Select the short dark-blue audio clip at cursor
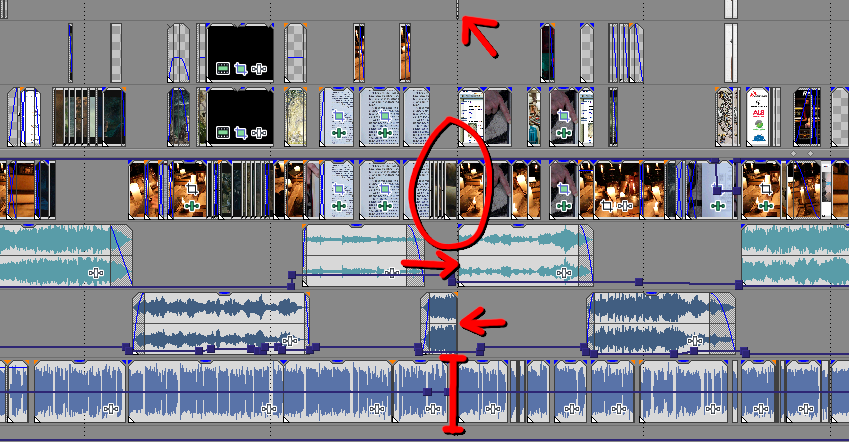This screenshot has width=849, height=442. pyautogui.click(x=439, y=323)
